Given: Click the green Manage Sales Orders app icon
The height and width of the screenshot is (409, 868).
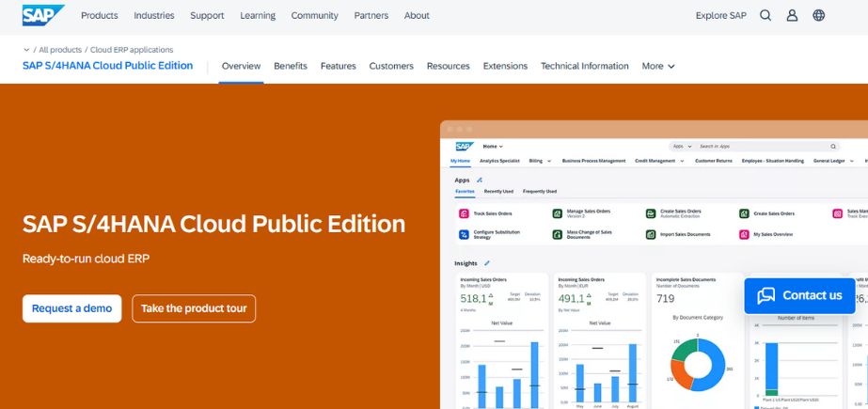Looking at the screenshot, I should [x=558, y=213].
